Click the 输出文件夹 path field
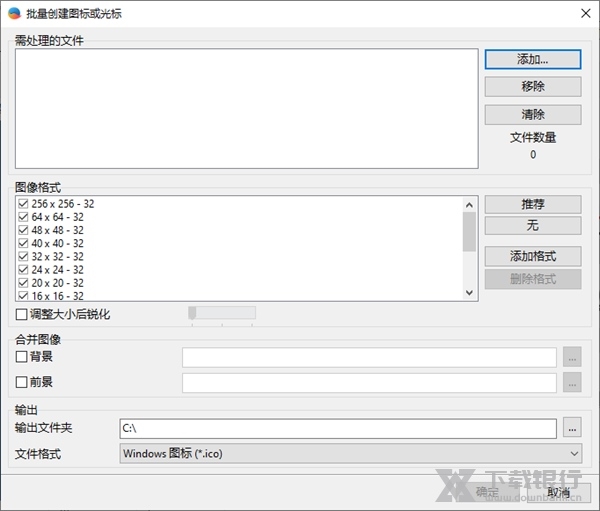This screenshot has height=511, width=600. (338, 428)
